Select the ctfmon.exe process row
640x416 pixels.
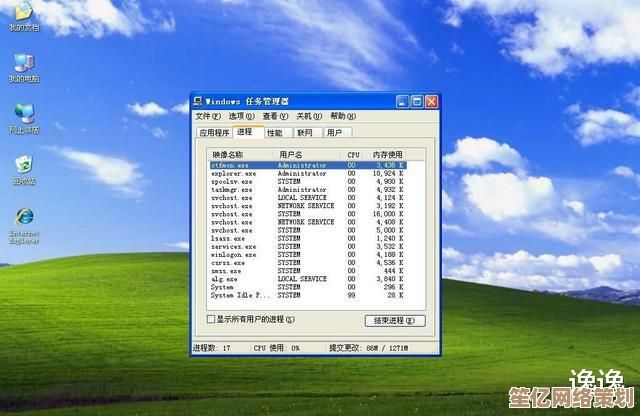(x=308, y=165)
